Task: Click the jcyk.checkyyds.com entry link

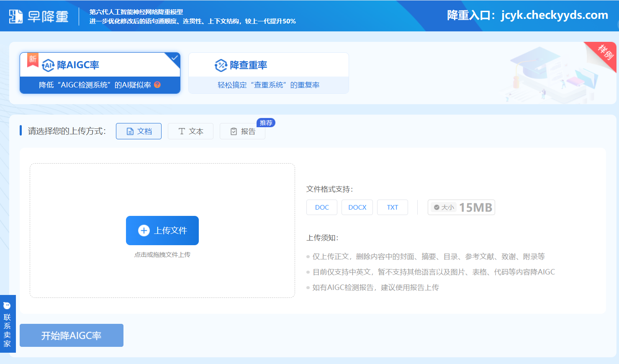Action: (x=555, y=15)
